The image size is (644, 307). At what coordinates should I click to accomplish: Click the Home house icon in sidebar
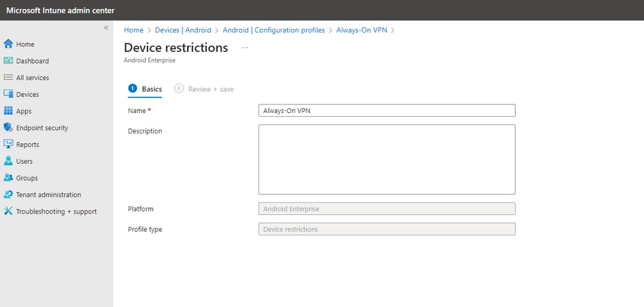tap(8, 44)
